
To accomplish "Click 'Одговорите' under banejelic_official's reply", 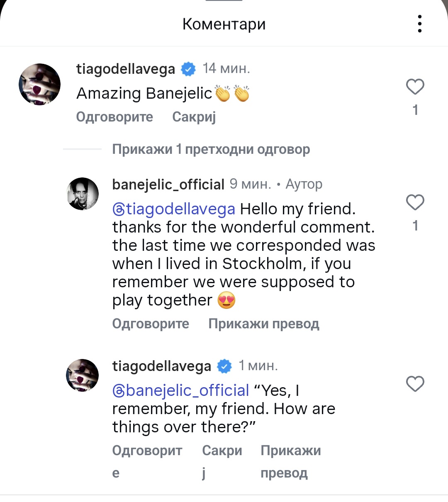I will pyautogui.click(x=151, y=324).
